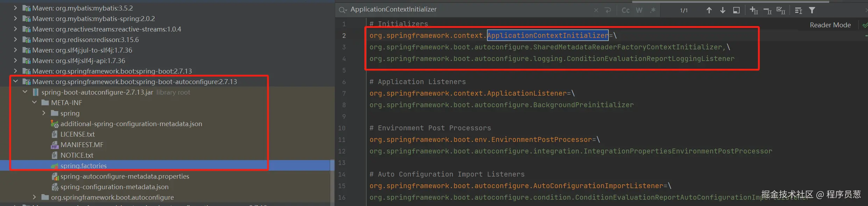
Task: Go to previous search occurrence arrow
Action: point(709,10)
